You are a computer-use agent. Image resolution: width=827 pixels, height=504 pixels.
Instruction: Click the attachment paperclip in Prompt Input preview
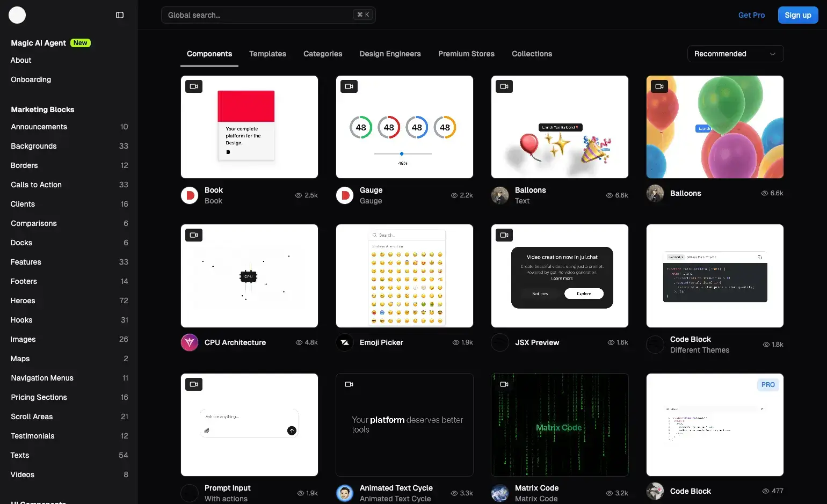(207, 430)
